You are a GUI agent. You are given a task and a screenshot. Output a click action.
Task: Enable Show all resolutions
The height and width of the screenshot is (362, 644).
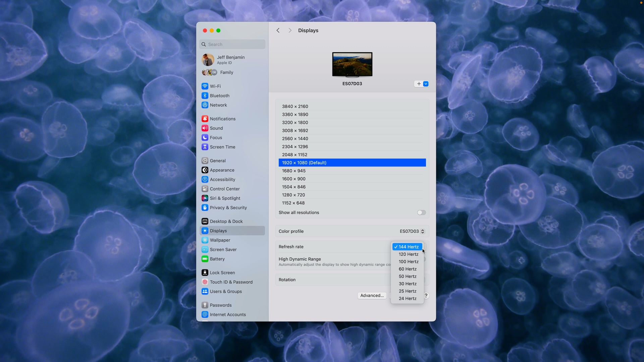coord(421,213)
